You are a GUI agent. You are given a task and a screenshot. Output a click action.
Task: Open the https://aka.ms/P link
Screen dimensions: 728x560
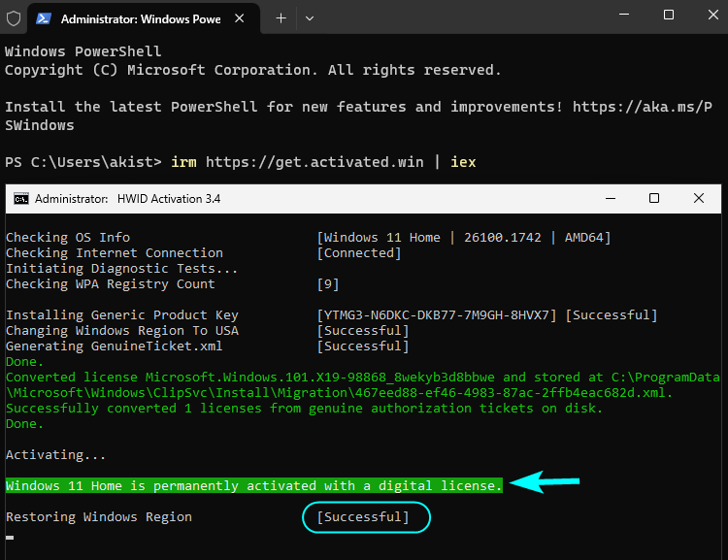643,107
